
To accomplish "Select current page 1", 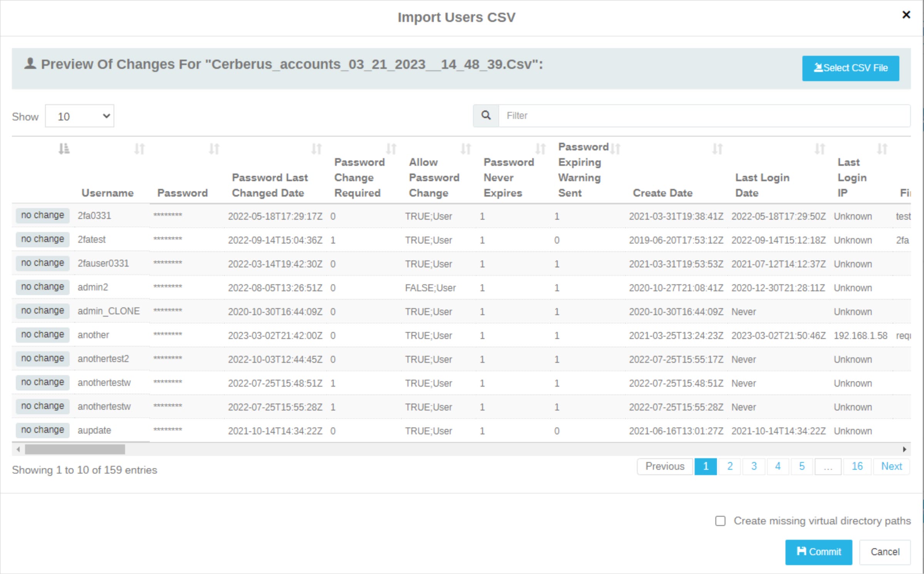I will point(706,466).
